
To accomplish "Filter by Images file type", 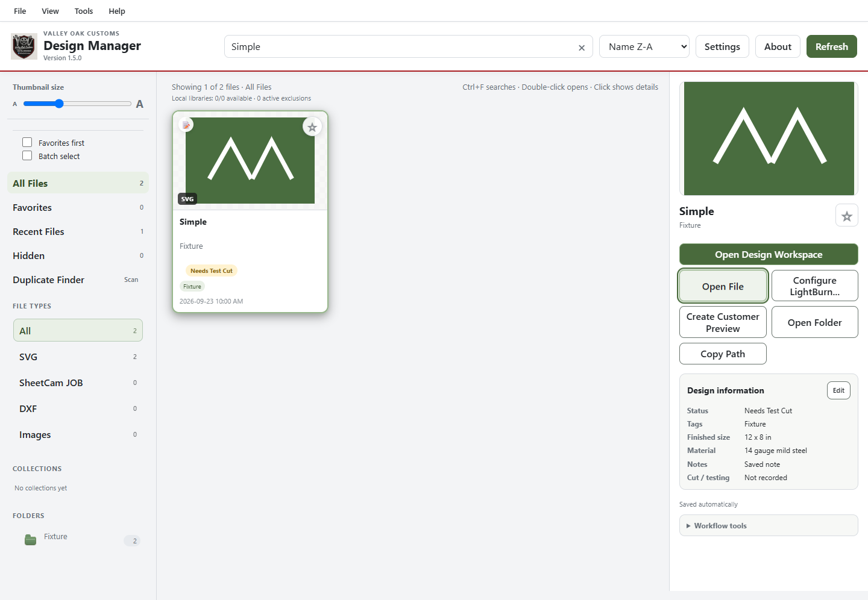I will pos(78,434).
